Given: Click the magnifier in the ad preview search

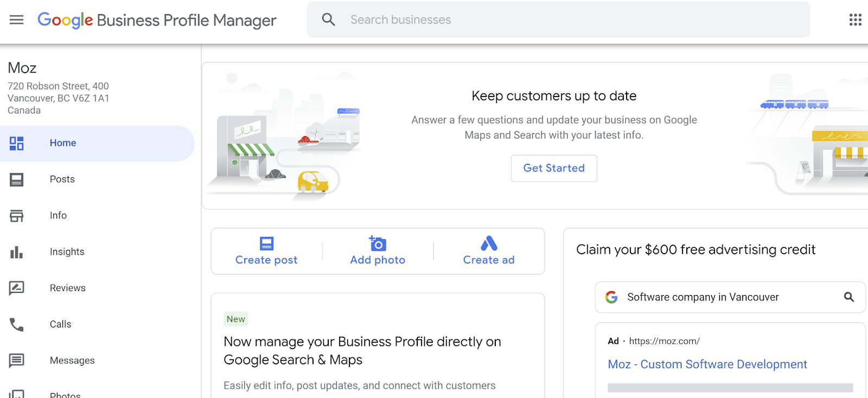Looking at the screenshot, I should click(x=849, y=297).
